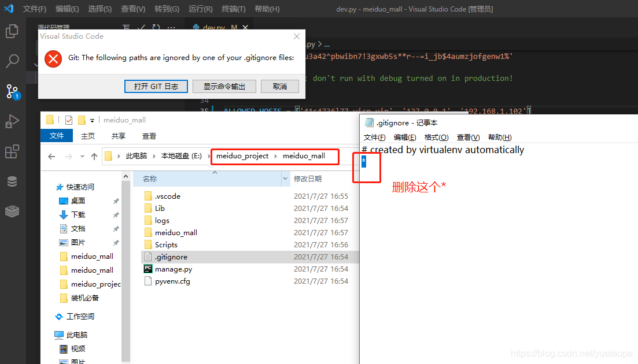Click navigation pane scrollbar up arrow
Image resolution: width=638 pixels, height=364 pixels.
coord(126,176)
